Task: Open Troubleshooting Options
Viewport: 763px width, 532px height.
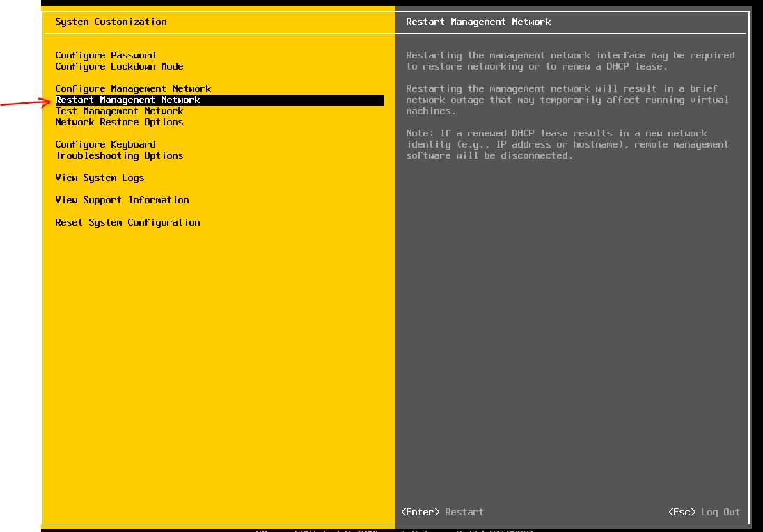Action: (119, 156)
